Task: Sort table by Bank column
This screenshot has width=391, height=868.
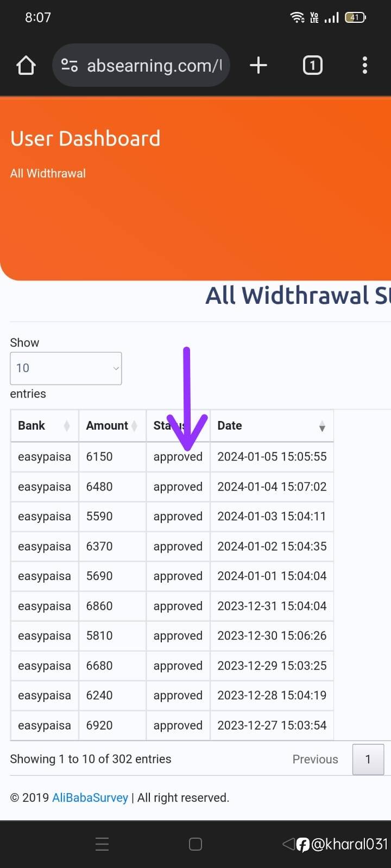Action: 44,426
